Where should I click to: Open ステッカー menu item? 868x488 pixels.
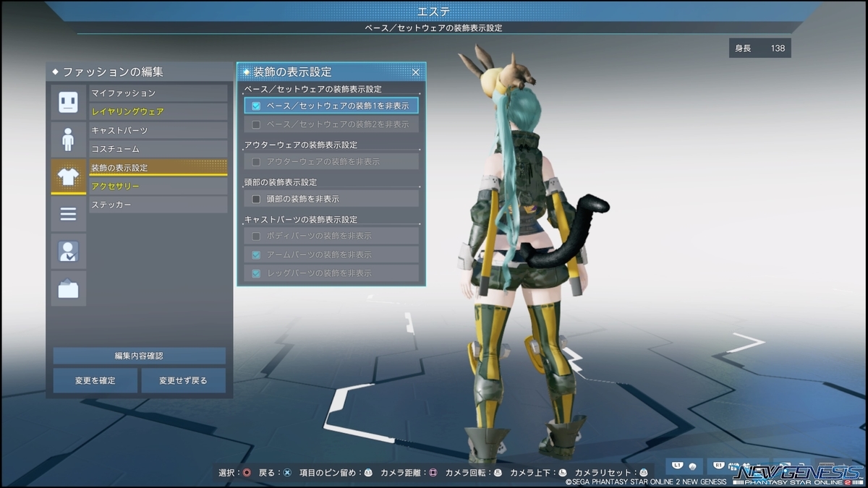(x=158, y=205)
